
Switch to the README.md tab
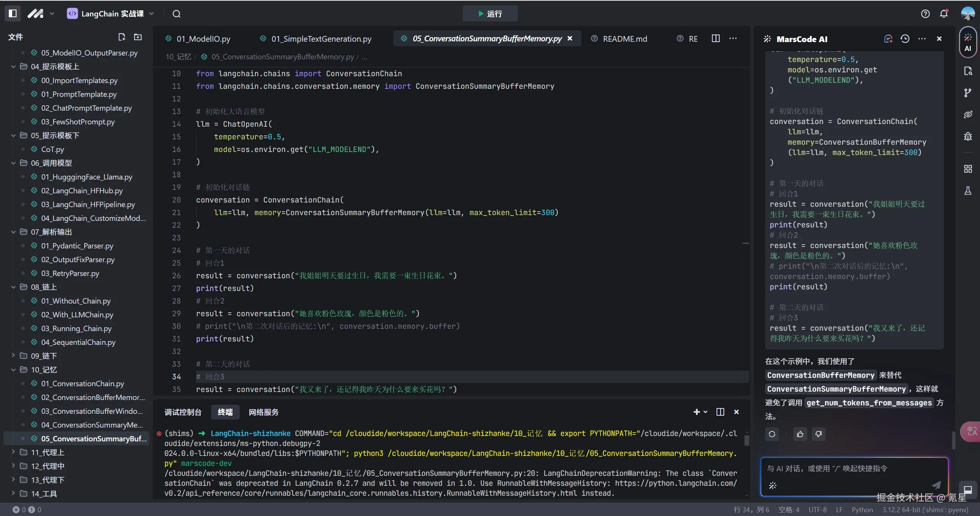tap(625, 39)
